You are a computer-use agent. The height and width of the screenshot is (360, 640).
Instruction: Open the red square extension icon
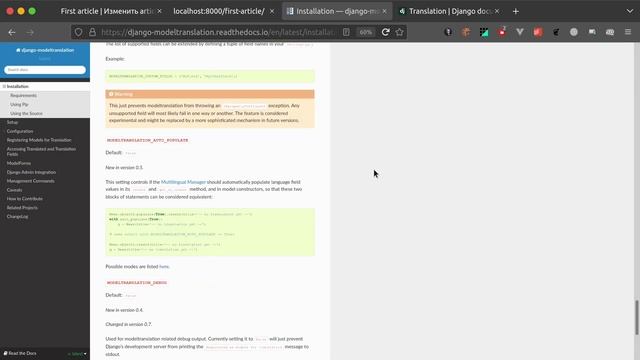click(538, 32)
